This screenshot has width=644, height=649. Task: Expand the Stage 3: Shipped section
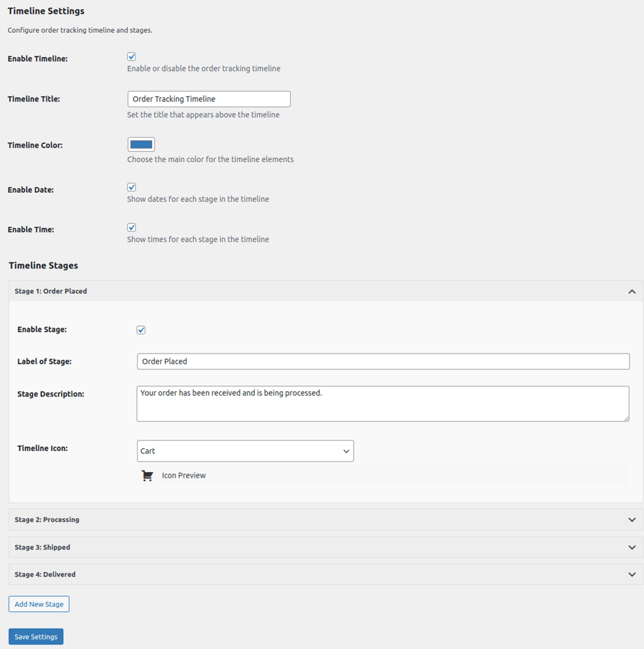click(x=42, y=548)
